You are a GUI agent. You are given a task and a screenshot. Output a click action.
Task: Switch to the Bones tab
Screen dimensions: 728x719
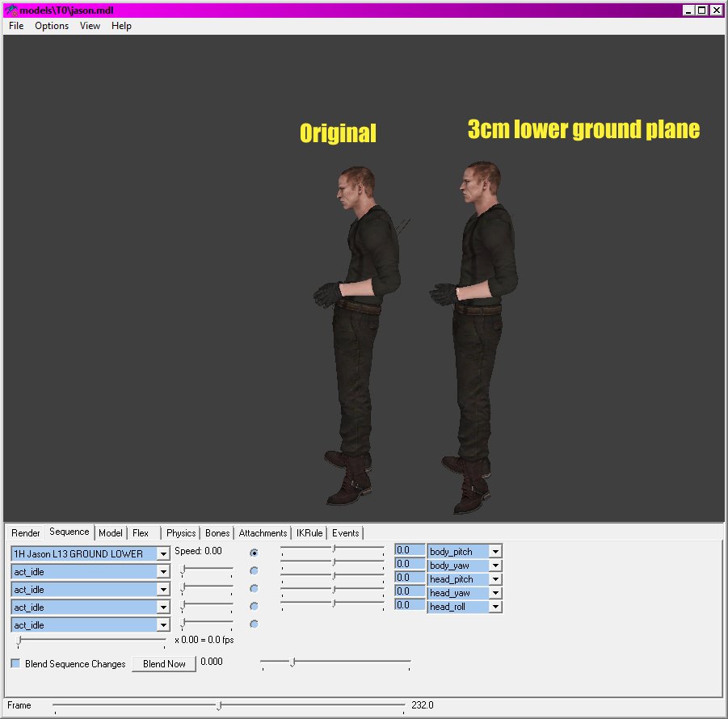click(217, 533)
